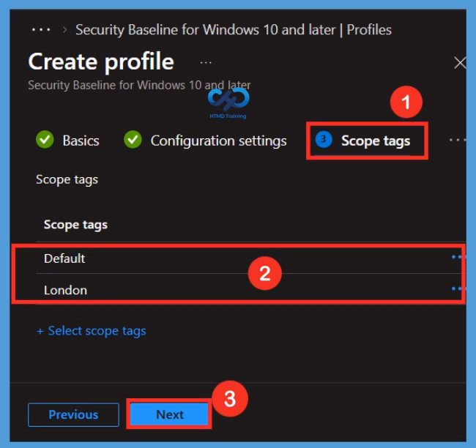Click the step 3 blue circle icon
This screenshot has width=476, height=448.
coord(324,140)
